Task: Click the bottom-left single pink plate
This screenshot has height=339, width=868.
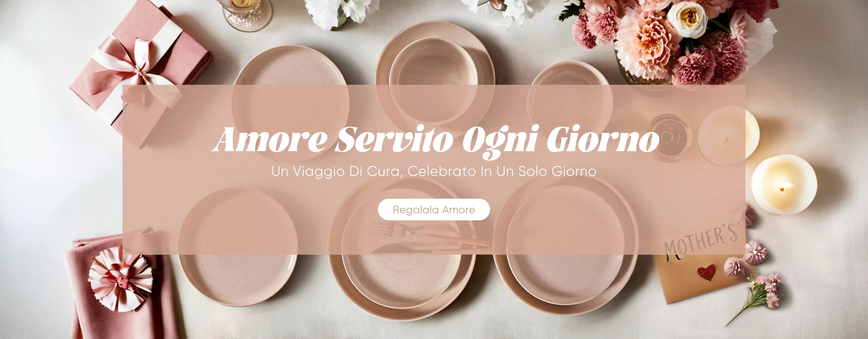Action: [238, 247]
